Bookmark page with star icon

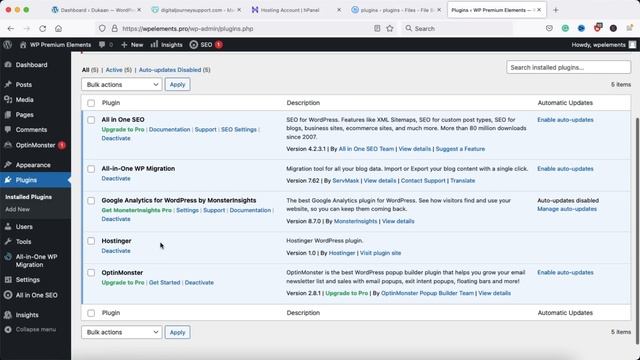(390, 29)
